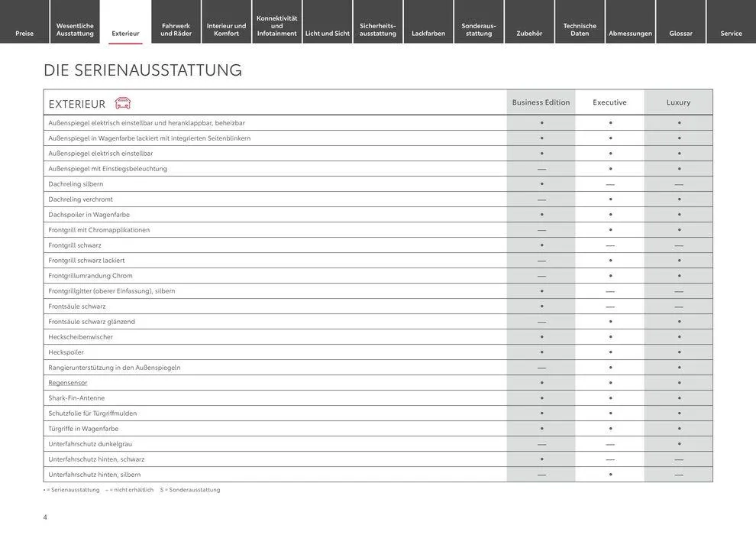Select the Luxury column header

coord(678,102)
